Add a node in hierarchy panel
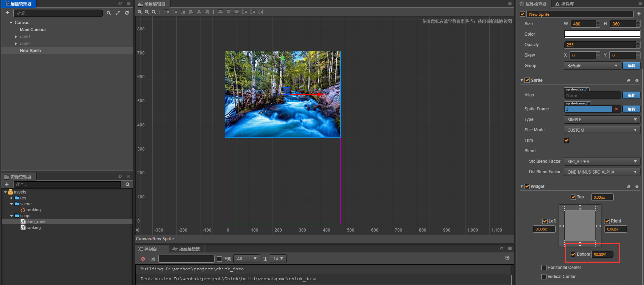This screenshot has height=285, width=644. (7, 13)
